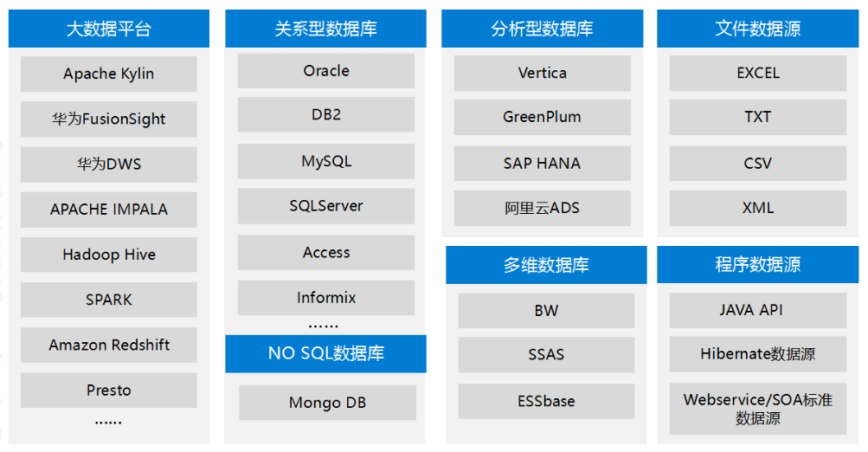Click the NO SQL数据库 header

tap(325, 353)
